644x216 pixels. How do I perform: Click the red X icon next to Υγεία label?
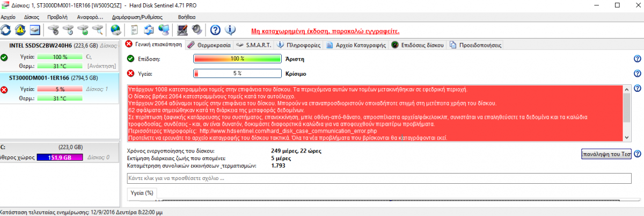[x=131, y=74]
